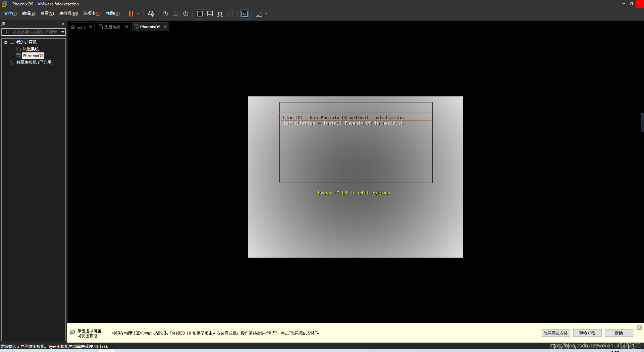Enter full screen mode
644x352 pixels.
(x=220, y=14)
